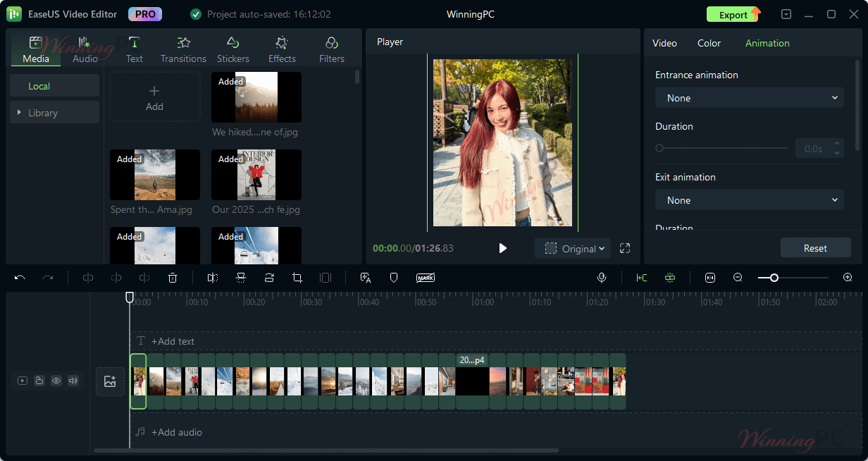The height and width of the screenshot is (461, 868).
Task: Switch to the Audio tab
Action: (x=85, y=49)
